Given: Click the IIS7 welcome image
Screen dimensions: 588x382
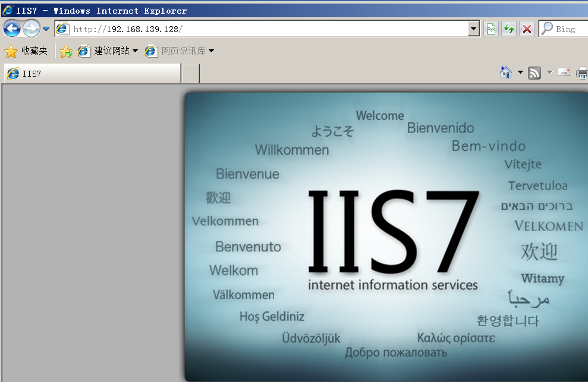Looking at the screenshot, I should click(x=386, y=237).
